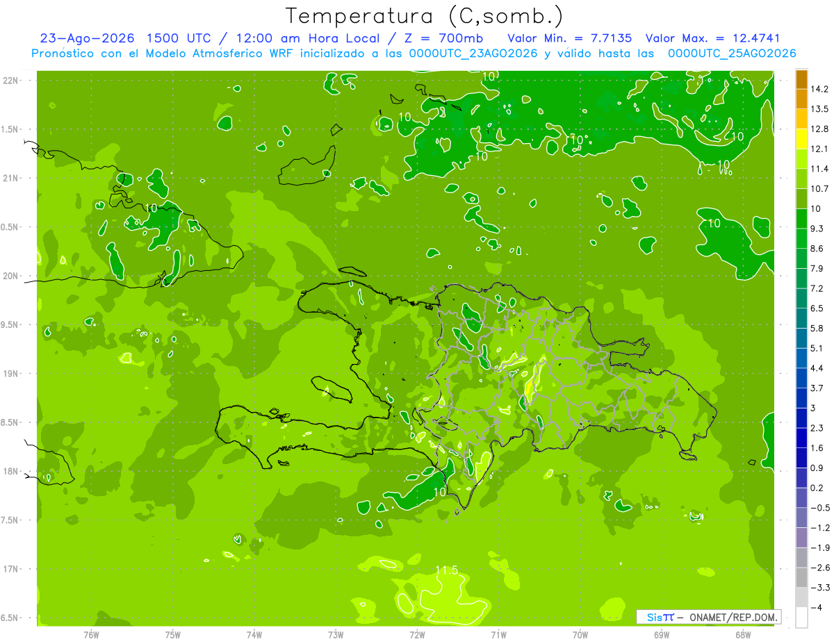
Task: Click the "75W" longitude label
Action: [x=173, y=635]
